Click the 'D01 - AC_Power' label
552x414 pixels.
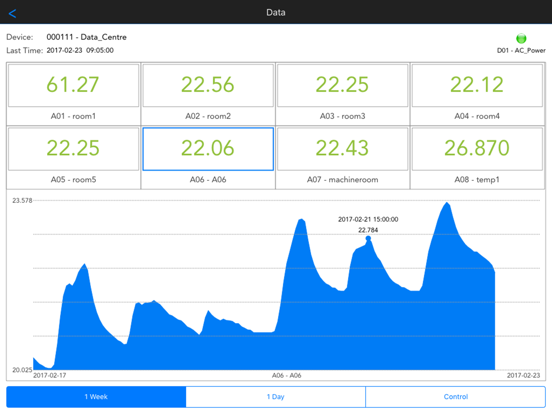tap(521, 50)
